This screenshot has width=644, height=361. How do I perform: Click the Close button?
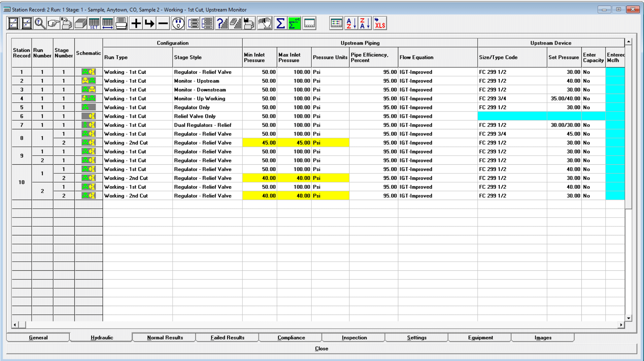pos(321,349)
